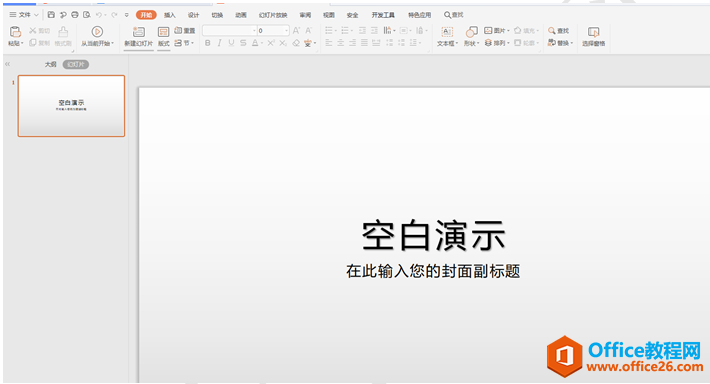The image size is (710, 384).
Task: Toggle Italic formatting
Action: 219,43
